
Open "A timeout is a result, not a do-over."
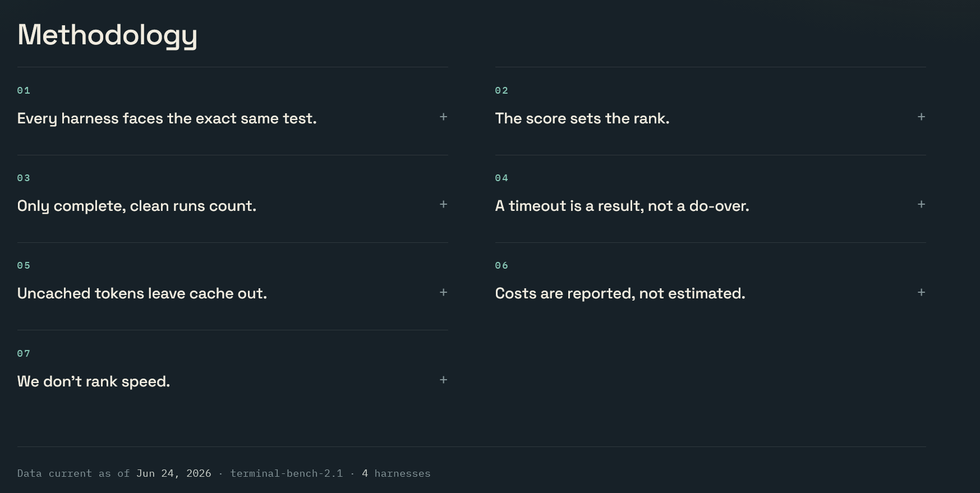(710, 199)
